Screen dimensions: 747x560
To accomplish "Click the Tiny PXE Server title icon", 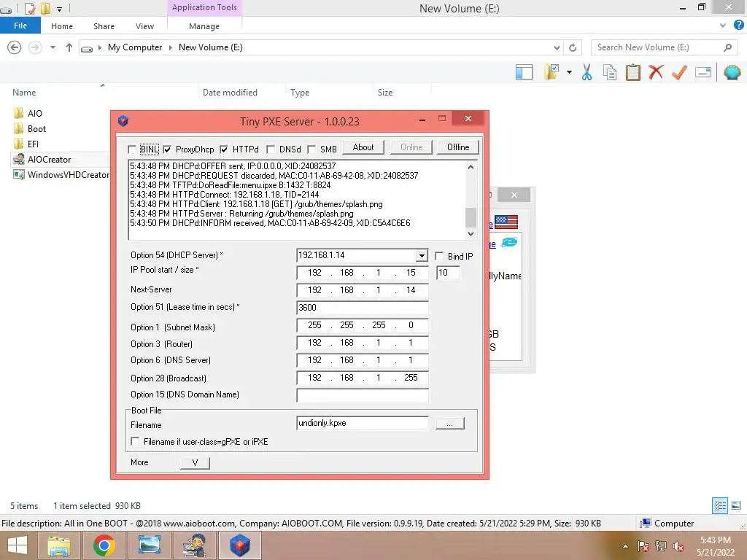I will [x=123, y=121].
